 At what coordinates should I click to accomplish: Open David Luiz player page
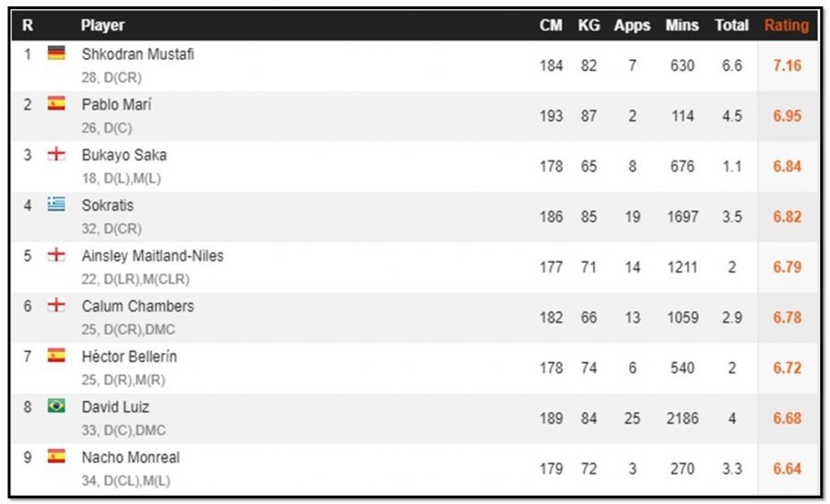(115, 406)
